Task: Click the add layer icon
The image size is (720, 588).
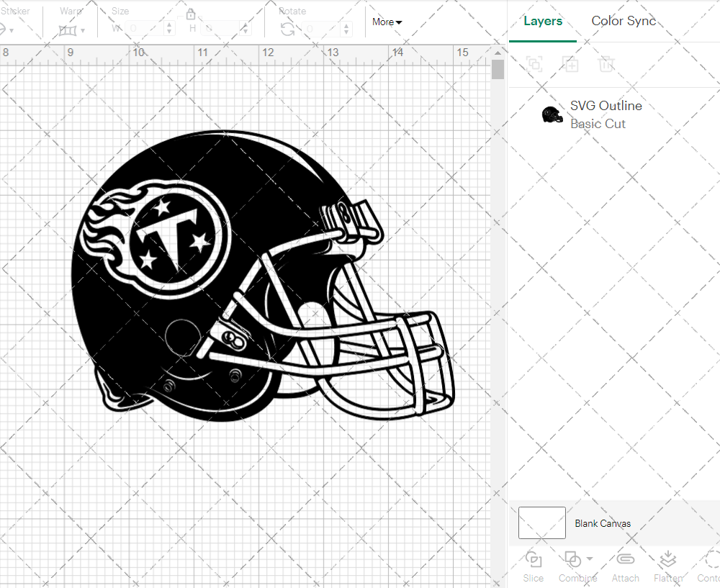Action: click(x=571, y=64)
